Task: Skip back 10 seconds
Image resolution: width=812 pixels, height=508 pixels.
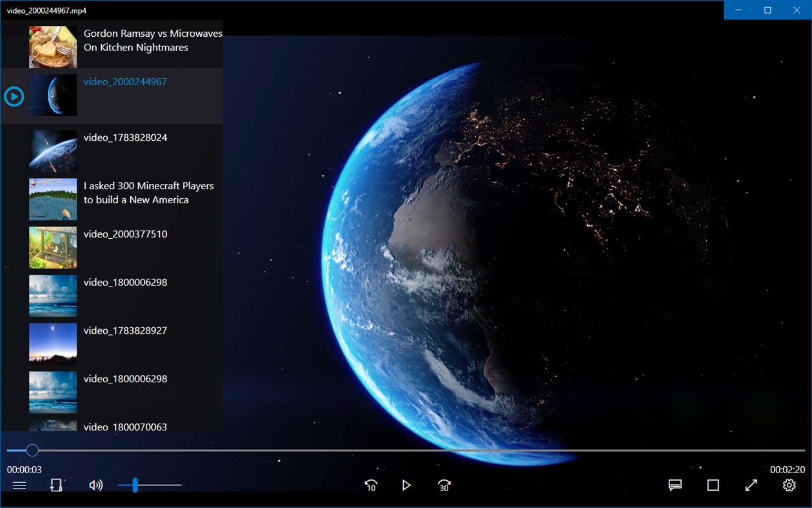Action: click(x=370, y=485)
